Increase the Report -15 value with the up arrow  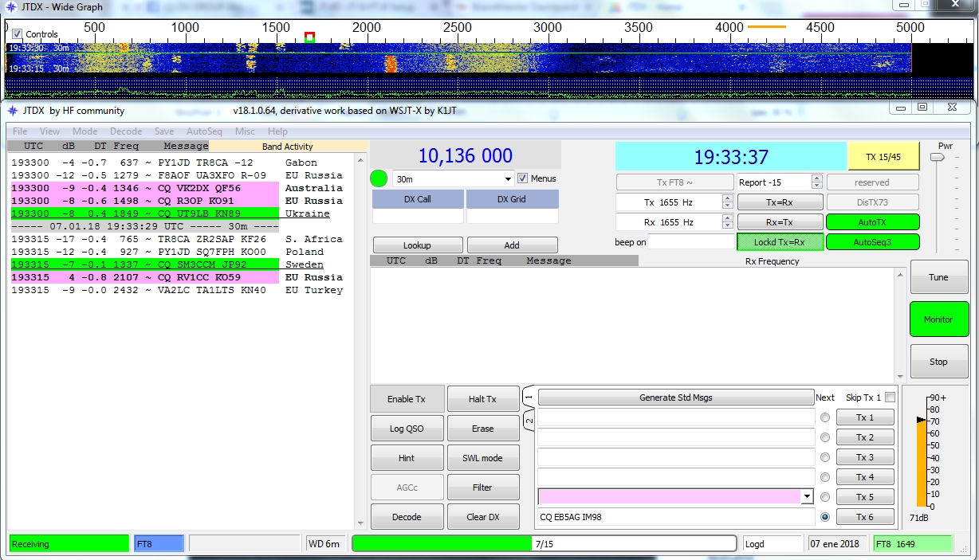coord(816,178)
